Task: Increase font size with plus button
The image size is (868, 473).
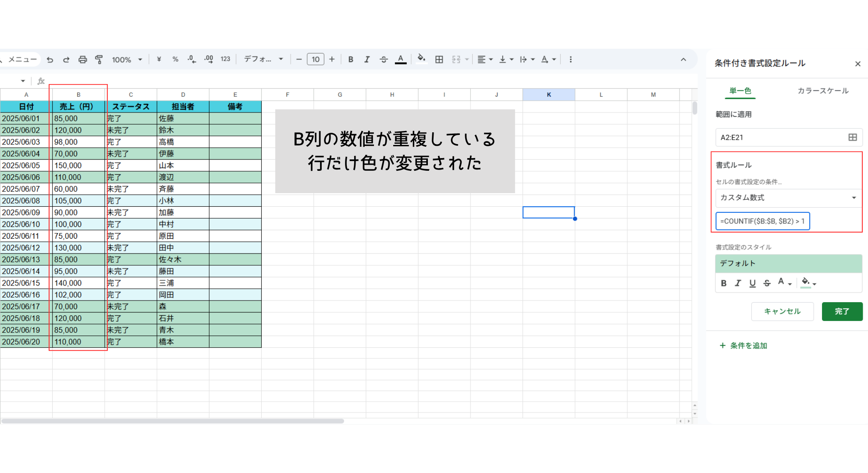Action: (332, 59)
